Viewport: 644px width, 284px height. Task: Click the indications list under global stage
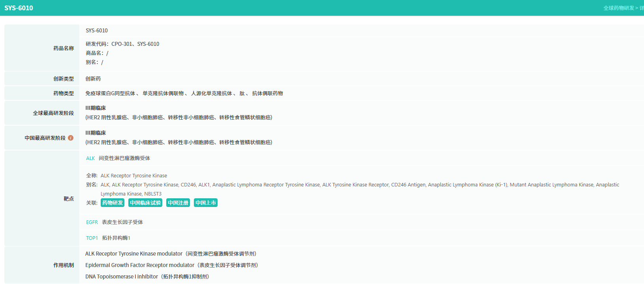tap(179, 117)
